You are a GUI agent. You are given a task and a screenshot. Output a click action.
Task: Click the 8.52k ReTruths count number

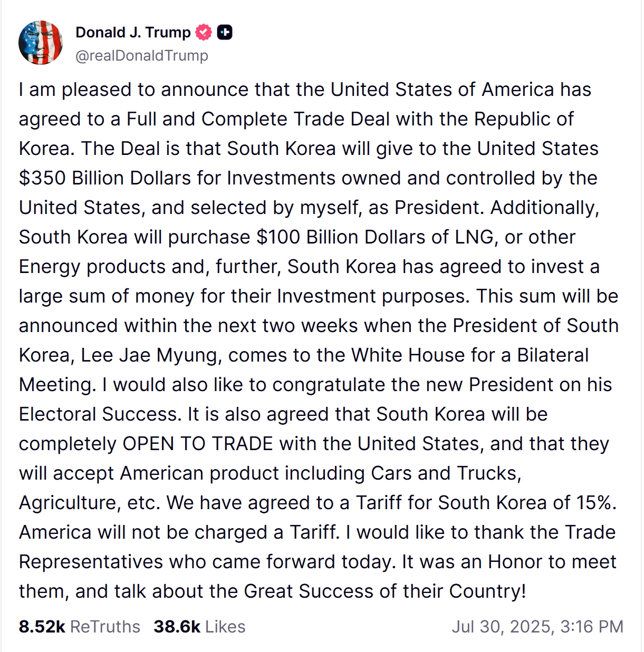(x=42, y=627)
